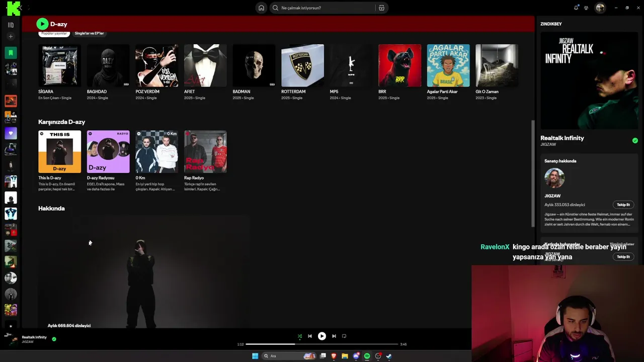This screenshot has height=362, width=644.
Task: Toggle the saved checkmark in the bottom now playing bar
Action: [54, 339]
